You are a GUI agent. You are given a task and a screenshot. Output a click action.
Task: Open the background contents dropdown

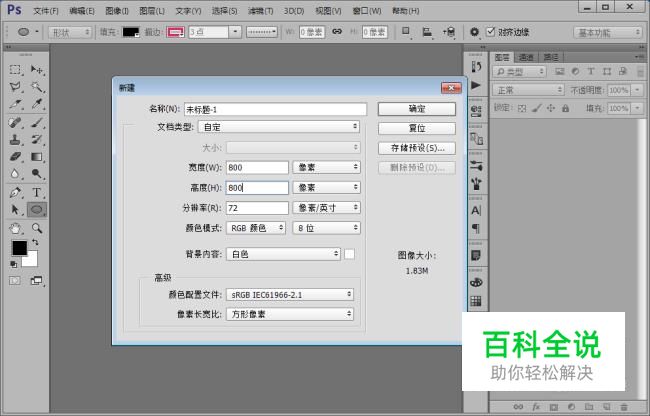point(284,254)
